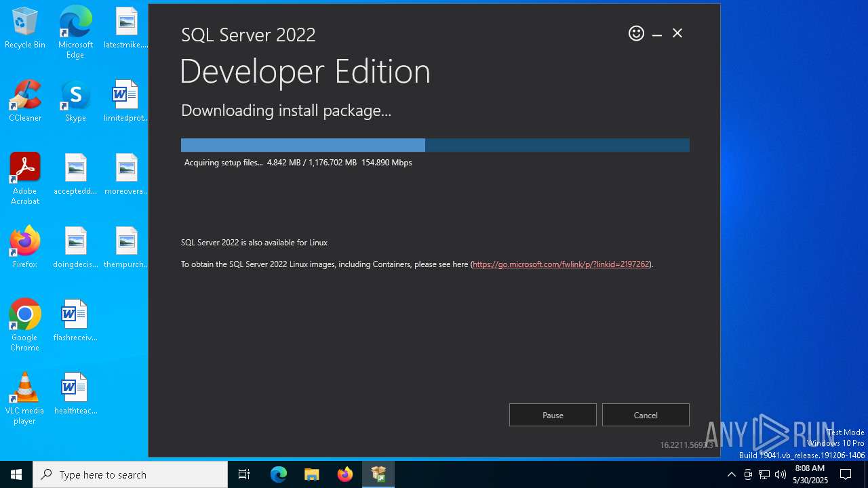The image size is (868, 488).
Task: Close the SQL Server installer window
Action: click(677, 33)
